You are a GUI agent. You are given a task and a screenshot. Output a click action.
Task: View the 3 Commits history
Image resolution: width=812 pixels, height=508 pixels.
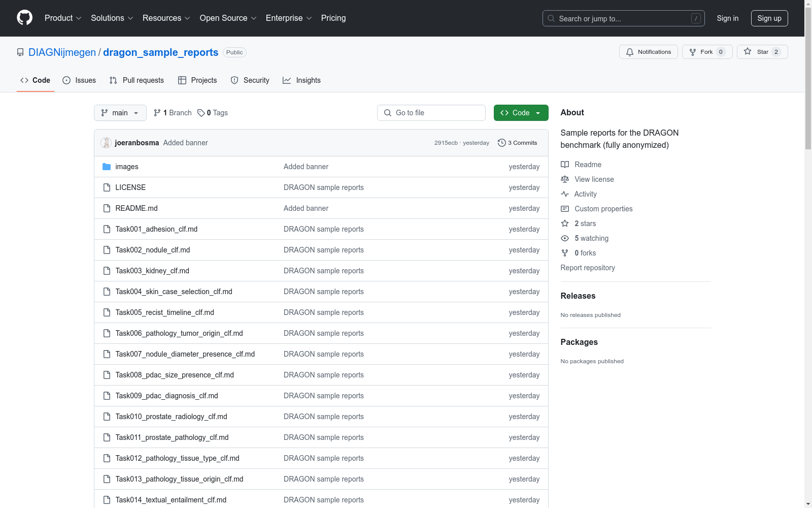tap(518, 143)
